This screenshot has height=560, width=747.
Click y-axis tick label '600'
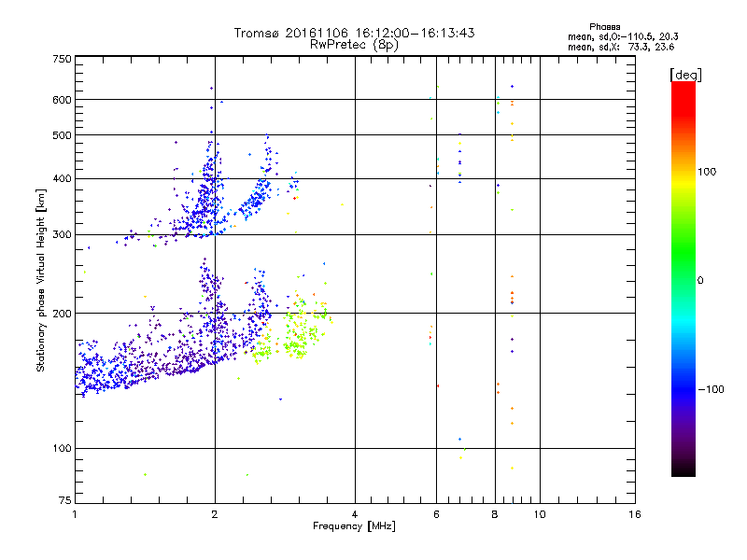pos(63,100)
